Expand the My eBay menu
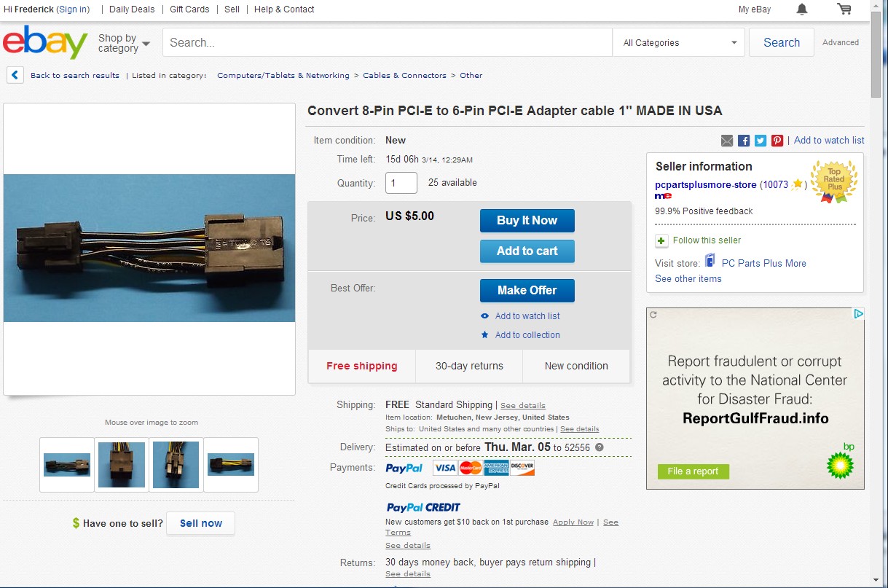 (755, 9)
